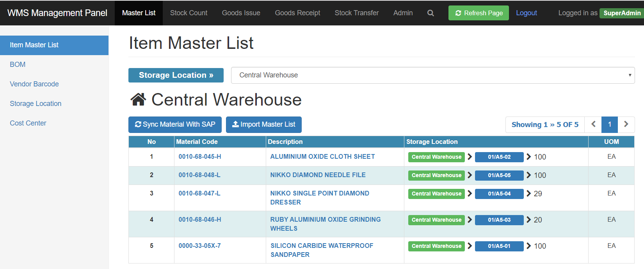Screen dimensions: 644x269
Task: Open NIKKO DIAMOND NEEDLE FILE description link
Action: pyautogui.click(x=318, y=175)
